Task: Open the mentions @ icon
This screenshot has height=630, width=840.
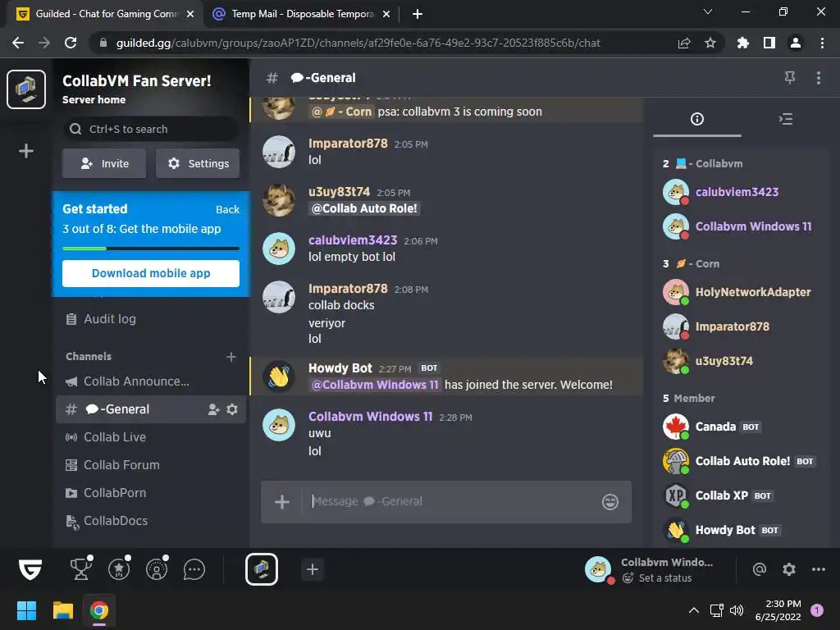Action: coord(759,569)
